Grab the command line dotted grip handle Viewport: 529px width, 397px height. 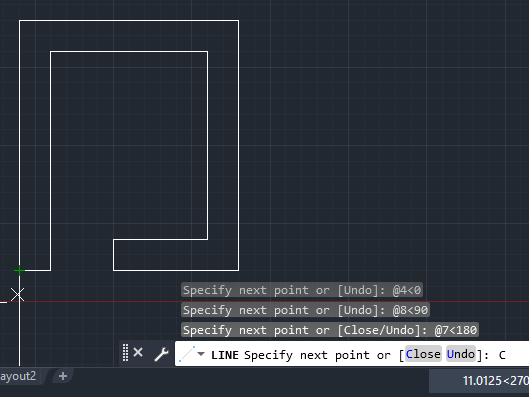pos(126,353)
